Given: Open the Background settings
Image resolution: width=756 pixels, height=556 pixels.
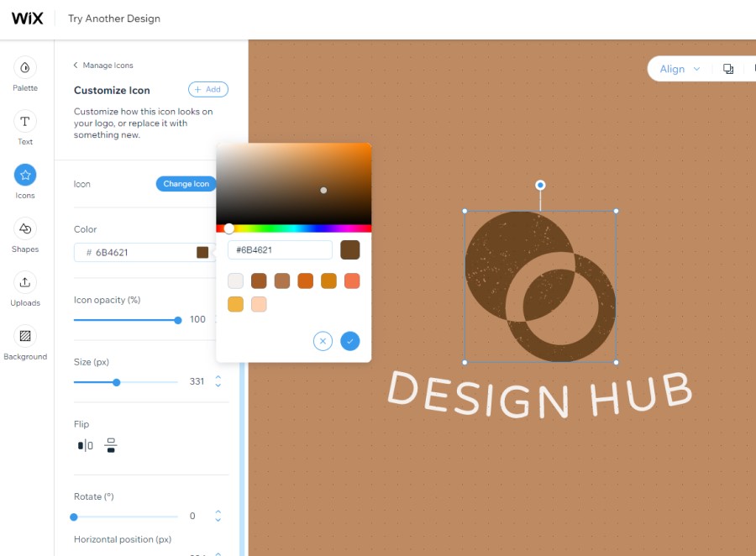Looking at the screenshot, I should (25, 343).
